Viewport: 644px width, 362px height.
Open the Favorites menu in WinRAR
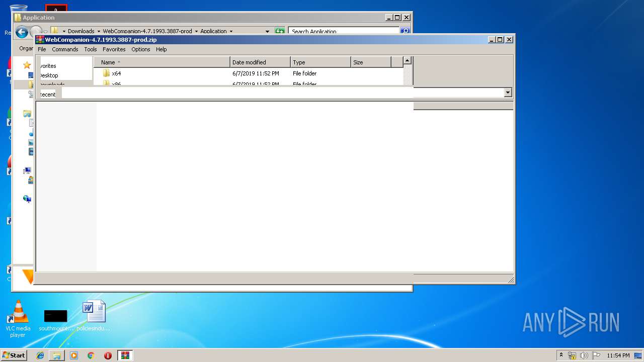coord(114,49)
